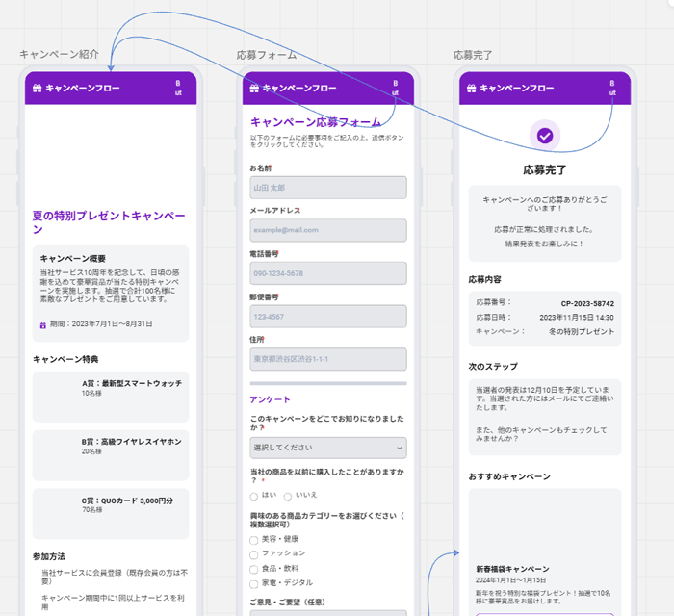Check the ファッション checkbox
Viewport: 674px width, 616px height.
pos(254,555)
